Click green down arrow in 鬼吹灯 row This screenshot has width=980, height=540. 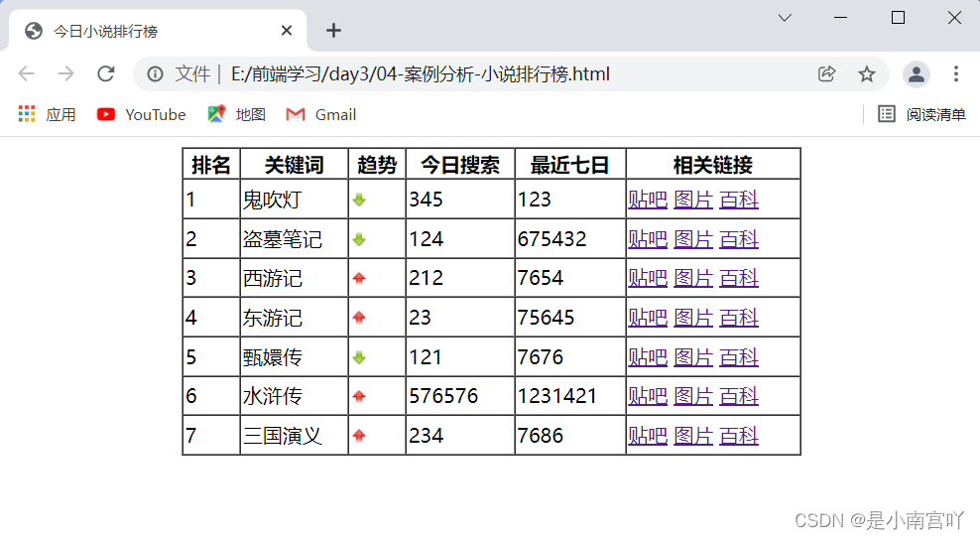coord(359,201)
